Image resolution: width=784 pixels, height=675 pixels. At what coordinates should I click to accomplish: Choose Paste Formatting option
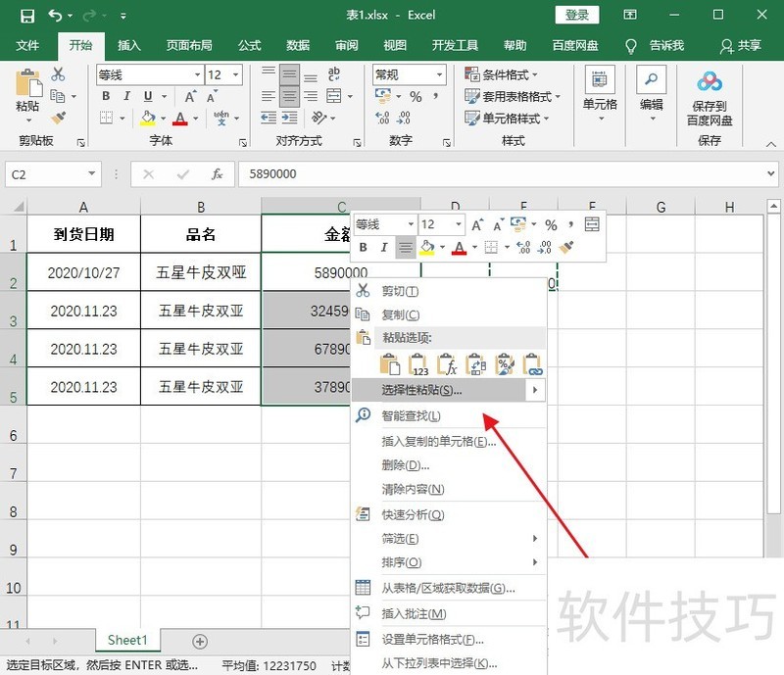tap(505, 364)
